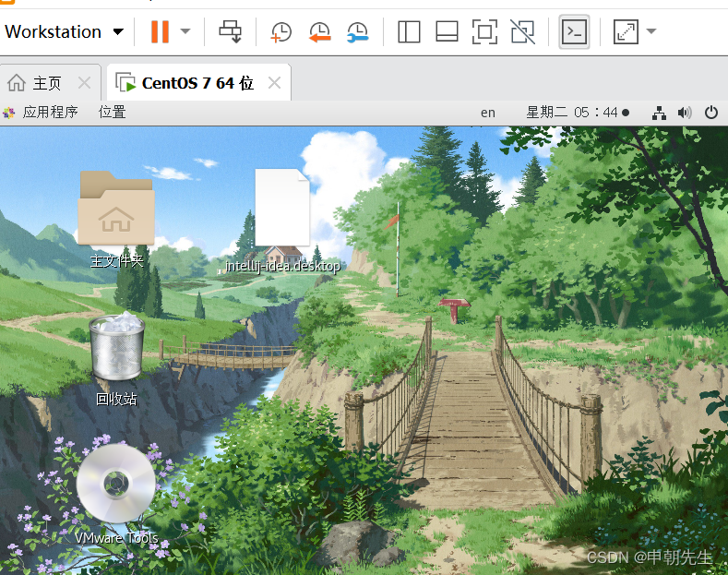
Task: Select the 主文件夹 home folder icon
Action: (x=116, y=208)
